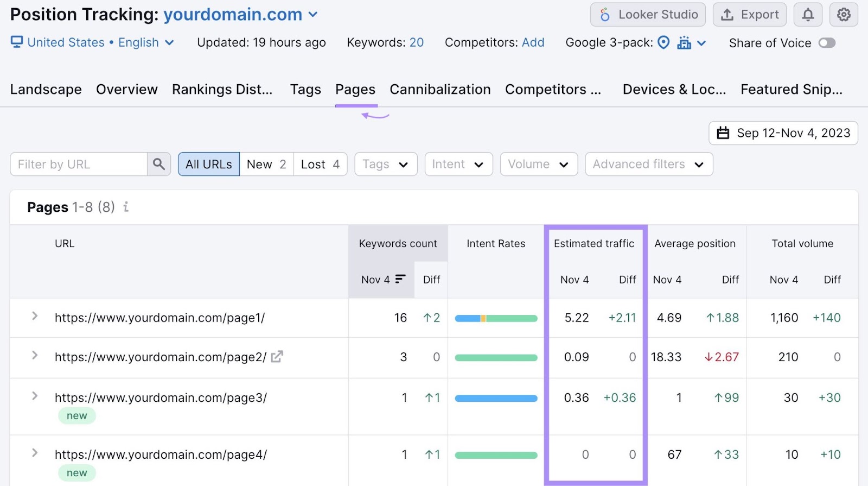The height and width of the screenshot is (486, 868).
Task: Click page2 green intent bar
Action: [x=496, y=358]
